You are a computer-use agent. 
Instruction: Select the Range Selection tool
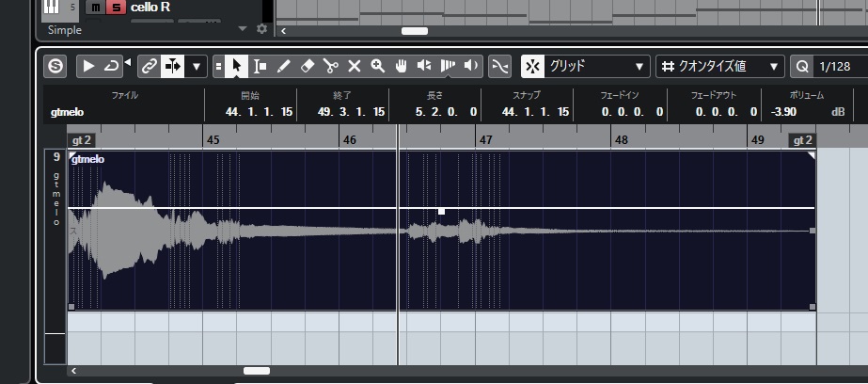coord(260,66)
